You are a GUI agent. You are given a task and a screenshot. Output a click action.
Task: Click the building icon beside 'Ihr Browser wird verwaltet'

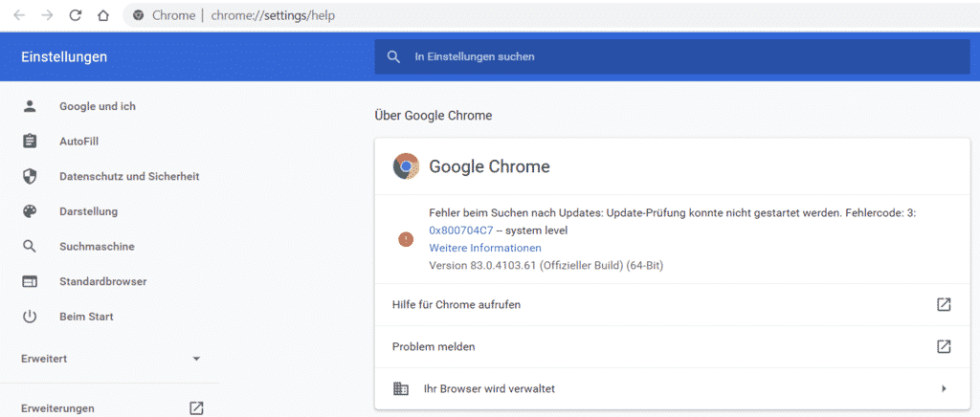pos(401,388)
